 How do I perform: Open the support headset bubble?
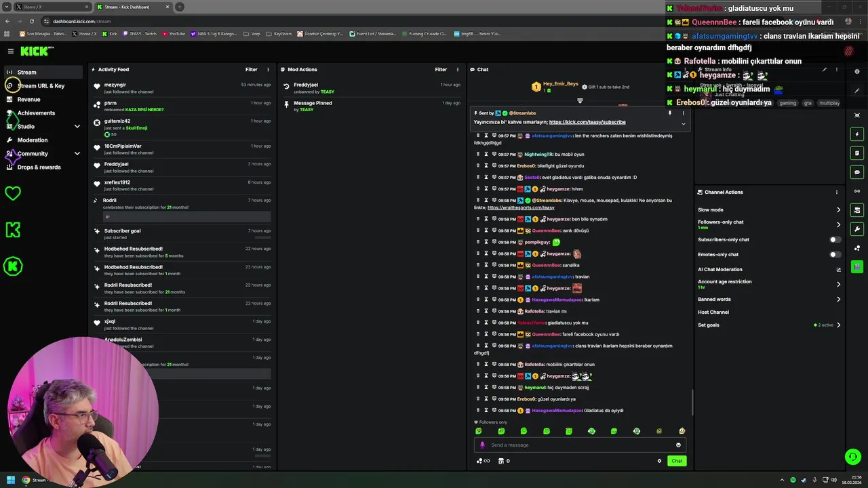853,457
